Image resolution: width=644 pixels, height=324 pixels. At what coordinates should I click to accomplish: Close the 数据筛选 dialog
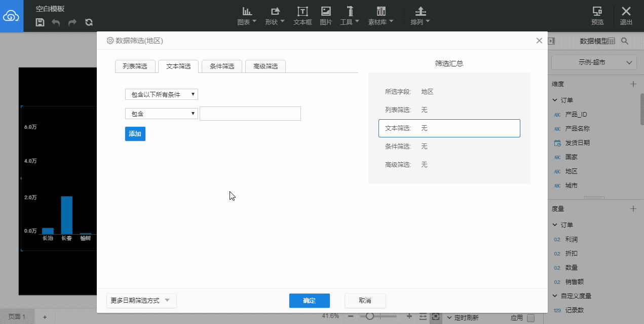(x=539, y=41)
